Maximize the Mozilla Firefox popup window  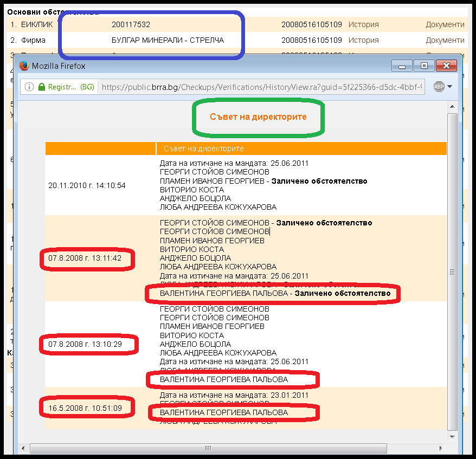(x=424, y=66)
